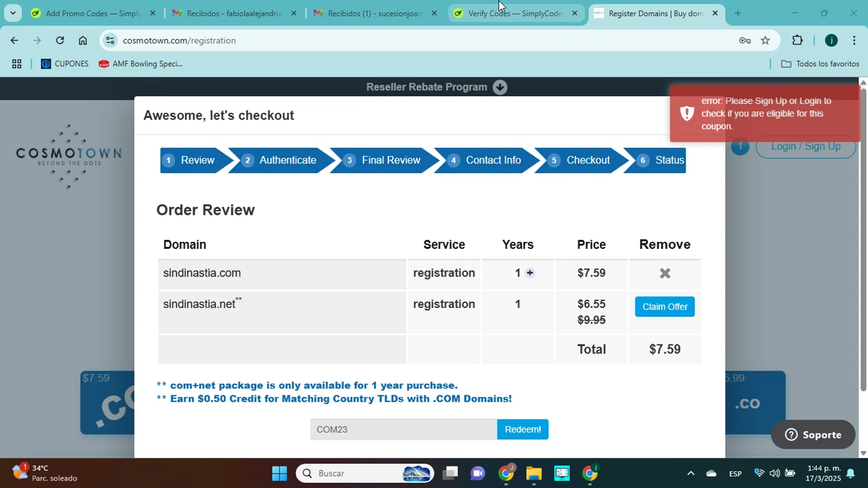Click the page vertical scrollbar

863,240
